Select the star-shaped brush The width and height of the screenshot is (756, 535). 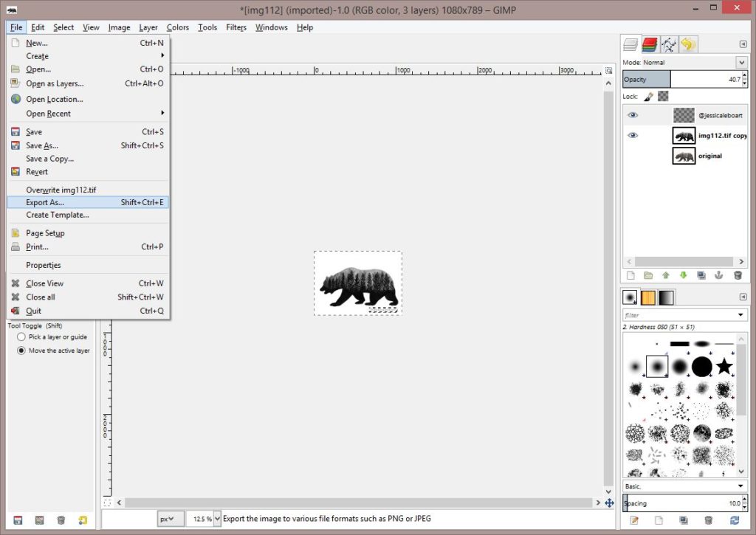(x=724, y=366)
